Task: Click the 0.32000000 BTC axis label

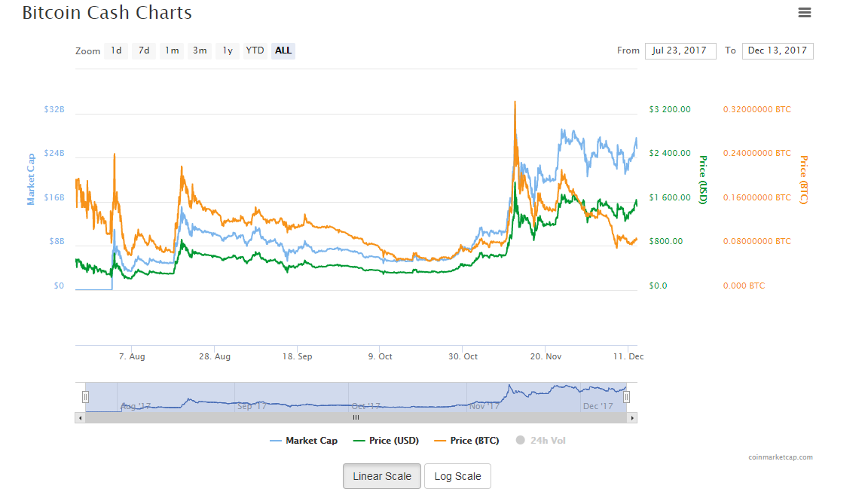Action: coord(756,109)
